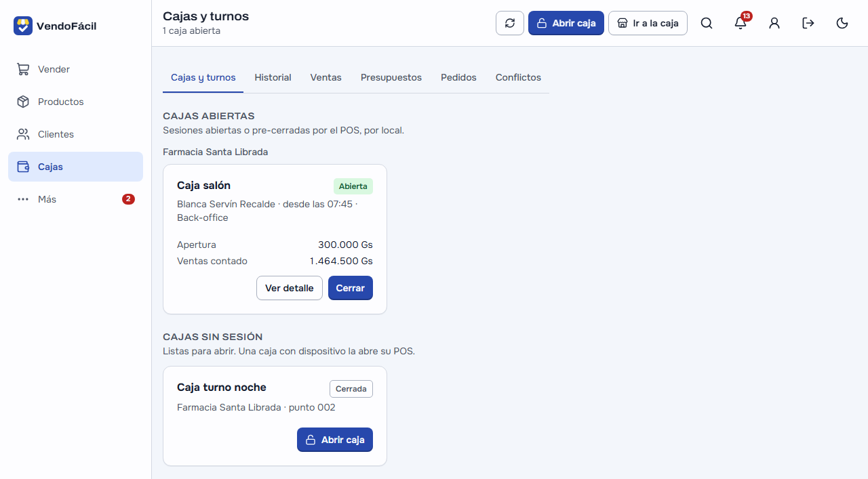Click the Cerrada status badge
The image size is (868, 479).
click(351, 389)
